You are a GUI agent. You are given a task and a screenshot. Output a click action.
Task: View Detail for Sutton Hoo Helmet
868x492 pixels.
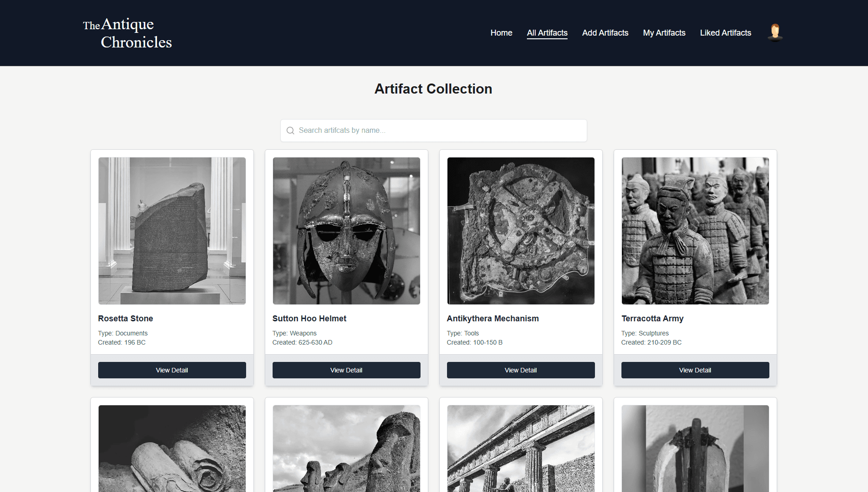(x=346, y=370)
